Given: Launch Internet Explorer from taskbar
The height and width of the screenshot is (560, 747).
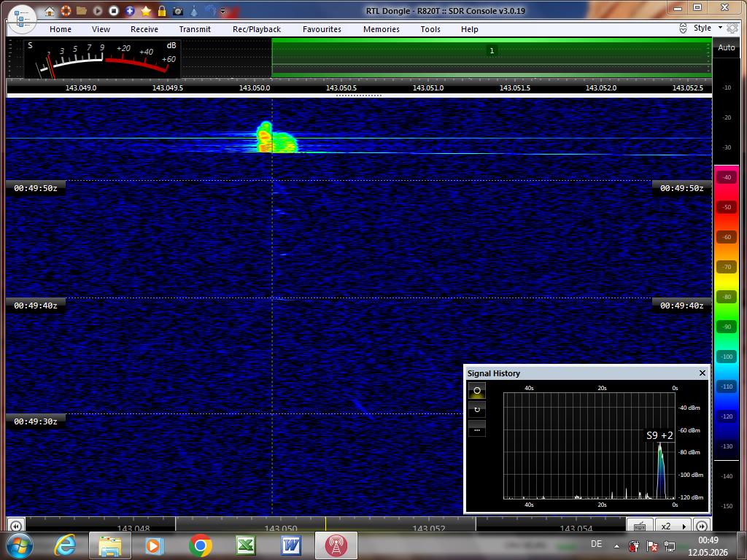Looking at the screenshot, I should pos(65,545).
